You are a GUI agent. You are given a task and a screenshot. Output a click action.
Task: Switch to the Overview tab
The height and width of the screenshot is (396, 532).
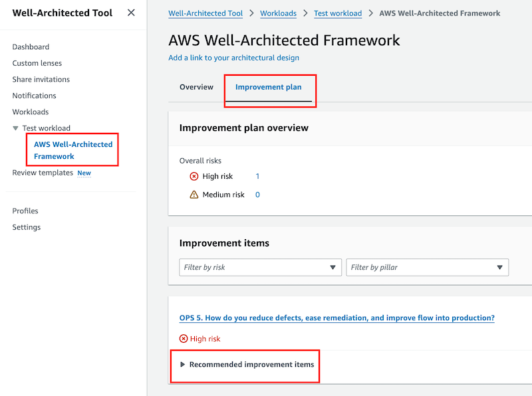[196, 87]
